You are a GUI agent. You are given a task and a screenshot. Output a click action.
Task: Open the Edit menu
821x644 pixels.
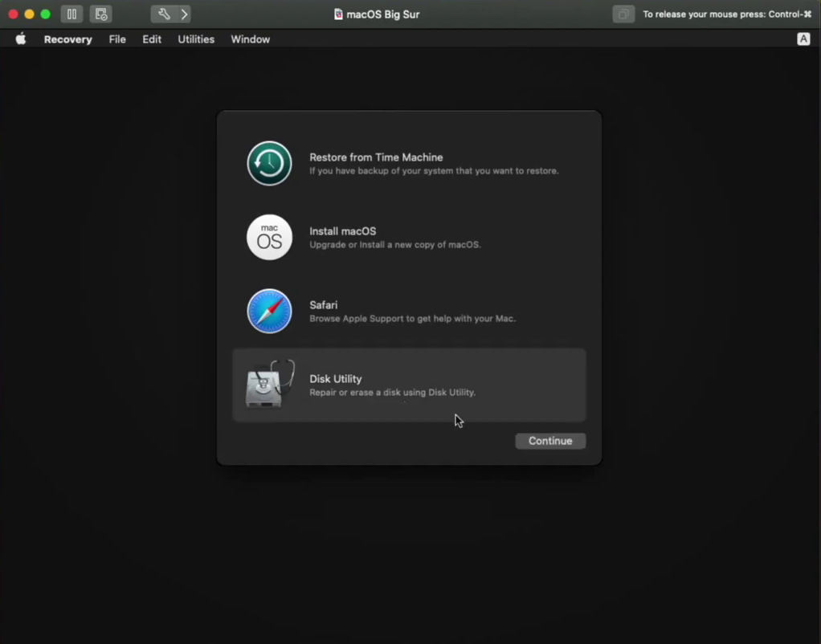152,39
